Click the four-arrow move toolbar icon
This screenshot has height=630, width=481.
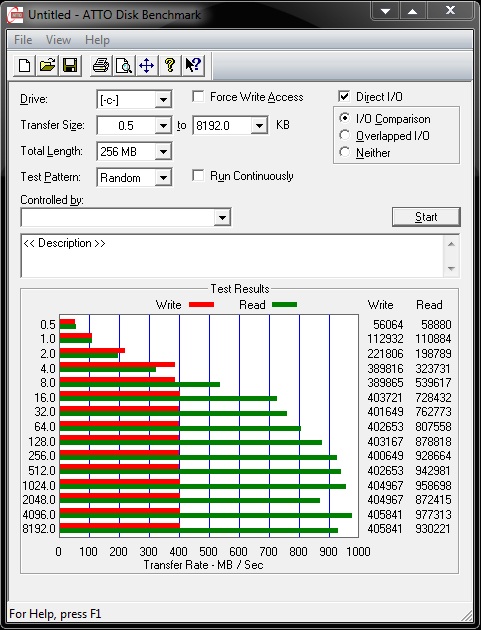click(x=147, y=65)
